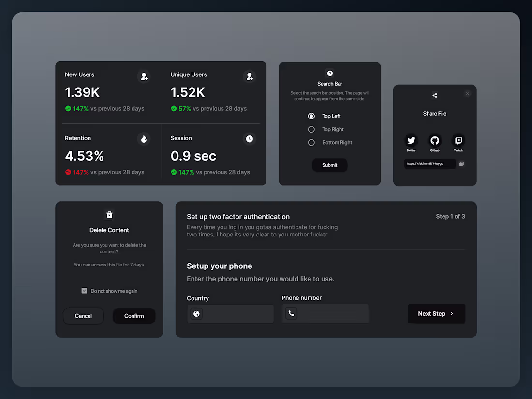Screen dimensions: 532x399
Task: Select the Bottom Right position option
Action: pyautogui.click(x=311, y=142)
